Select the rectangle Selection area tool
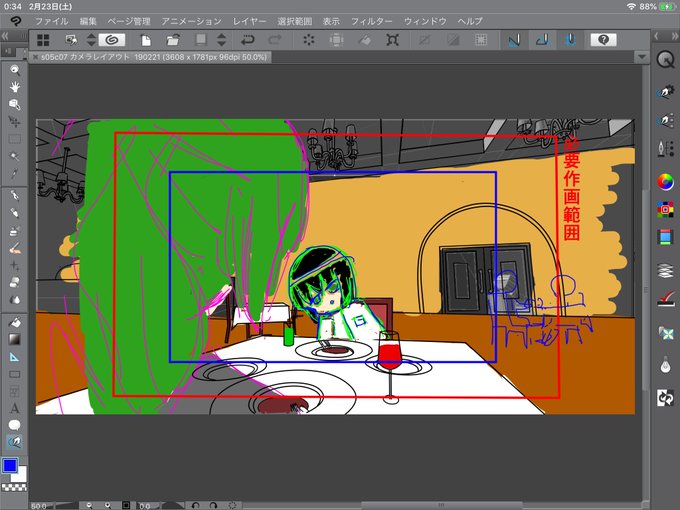The height and width of the screenshot is (510, 680). pos(14,139)
